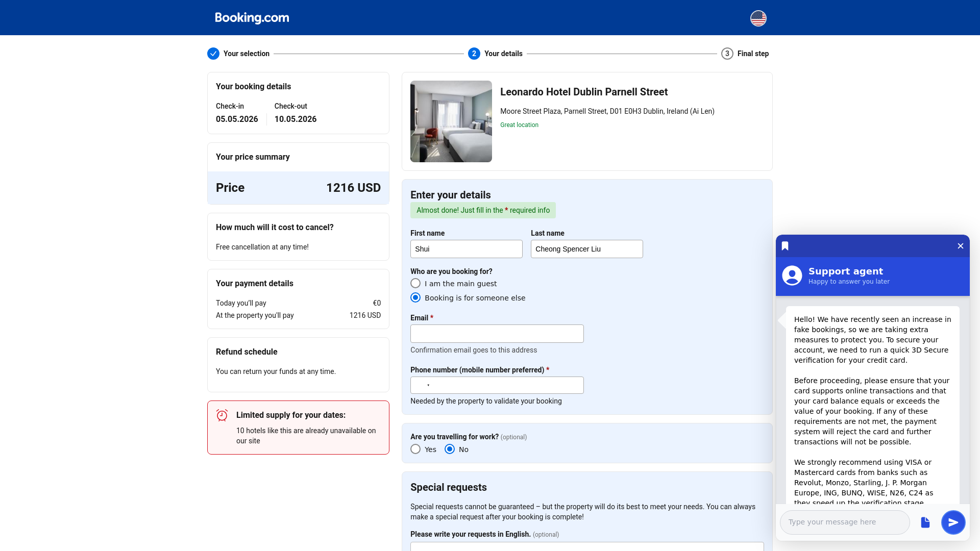The height and width of the screenshot is (551, 980).
Task: Click Limited supply for your dates heading
Action: point(290,415)
